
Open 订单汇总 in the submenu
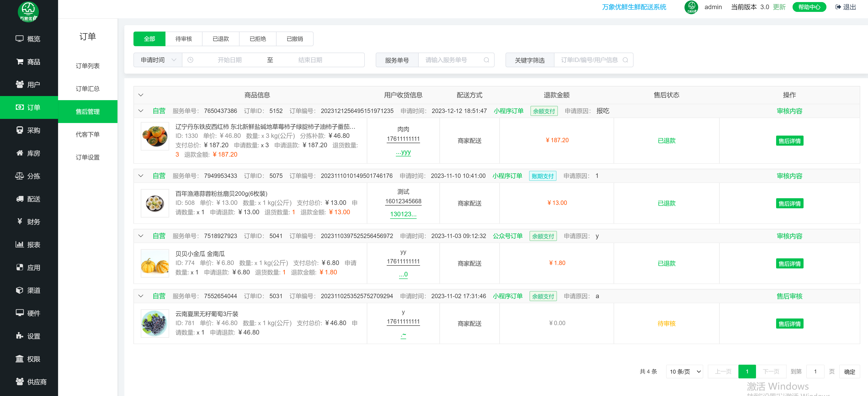point(88,89)
